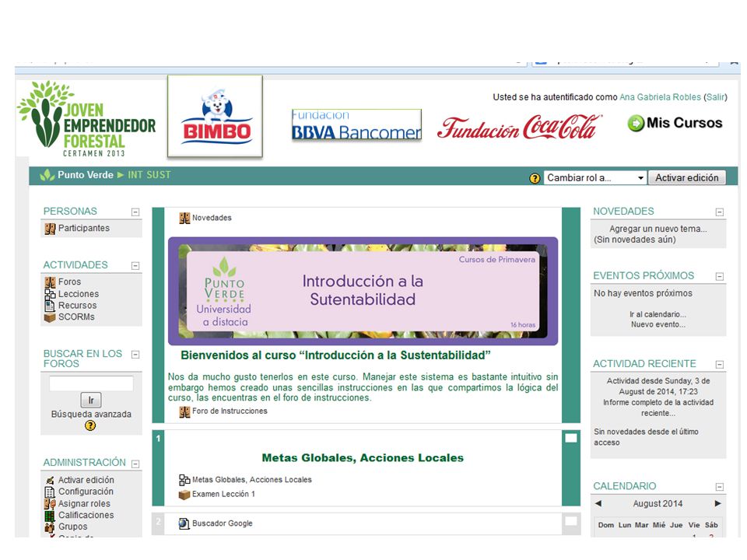
Task: Open Examen Lección 1 link
Action: pyautogui.click(x=223, y=495)
